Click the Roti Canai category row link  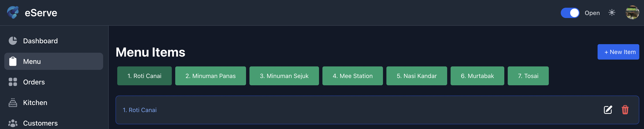click(140, 110)
